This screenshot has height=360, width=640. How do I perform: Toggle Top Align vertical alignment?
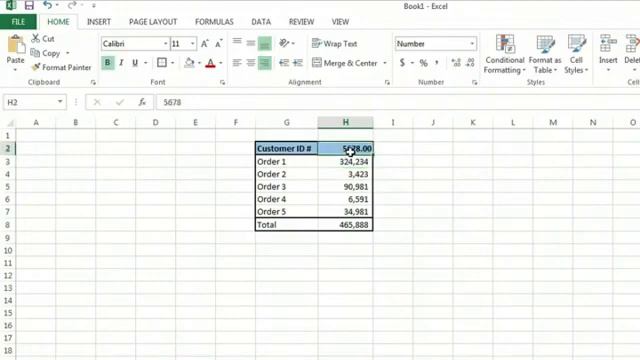click(237, 43)
